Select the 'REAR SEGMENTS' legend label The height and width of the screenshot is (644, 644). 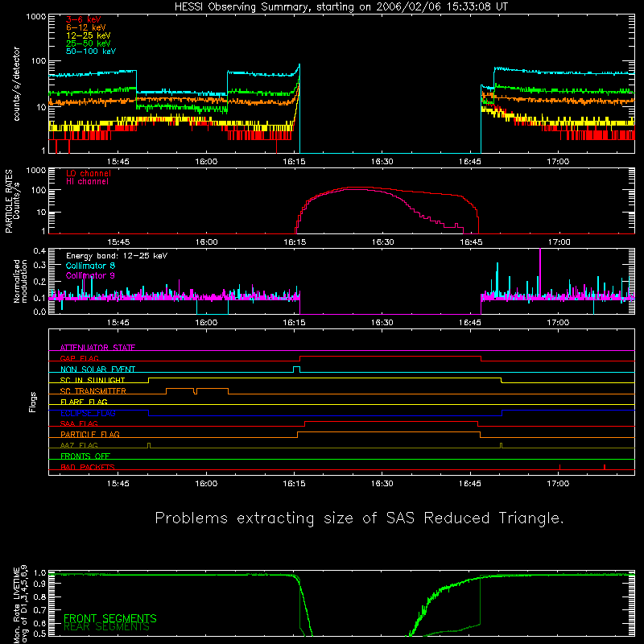[x=106, y=627]
